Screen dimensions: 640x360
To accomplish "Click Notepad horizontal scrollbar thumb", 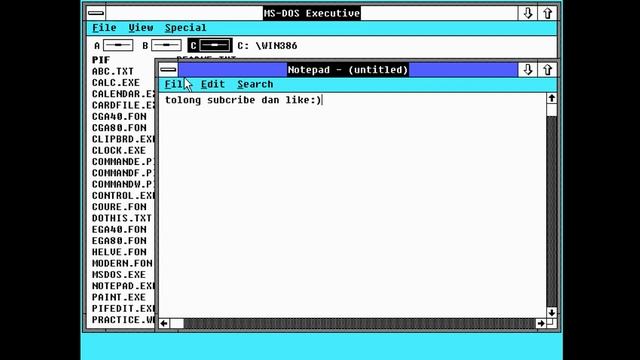I will tap(177, 323).
